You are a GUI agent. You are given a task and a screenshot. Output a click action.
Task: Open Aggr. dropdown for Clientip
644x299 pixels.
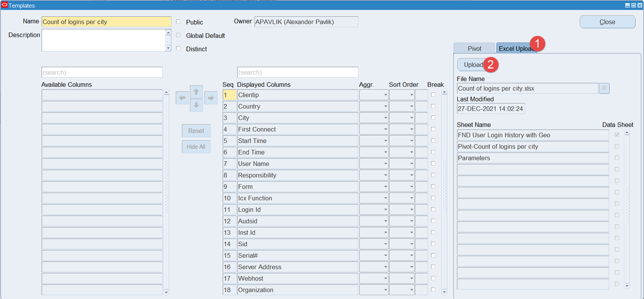pyautogui.click(x=386, y=95)
